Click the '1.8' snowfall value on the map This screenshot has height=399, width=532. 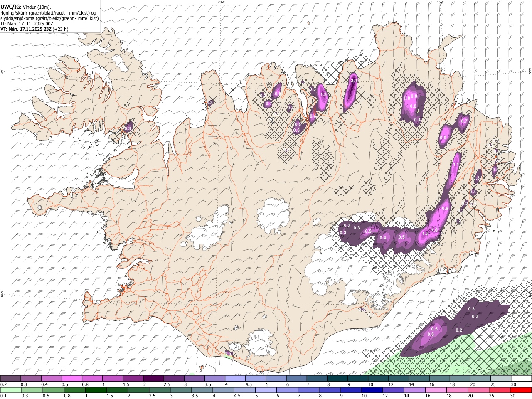[x=323, y=95]
